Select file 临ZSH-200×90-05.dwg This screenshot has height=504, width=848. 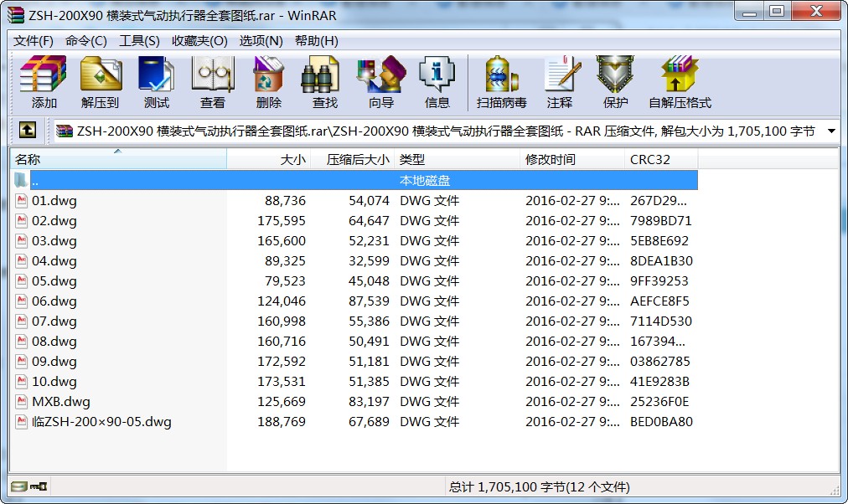[101, 421]
